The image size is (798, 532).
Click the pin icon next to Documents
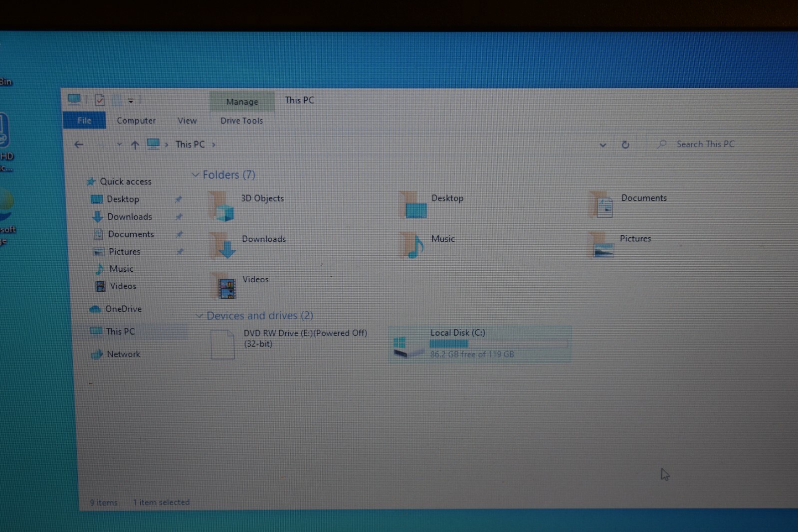click(180, 234)
